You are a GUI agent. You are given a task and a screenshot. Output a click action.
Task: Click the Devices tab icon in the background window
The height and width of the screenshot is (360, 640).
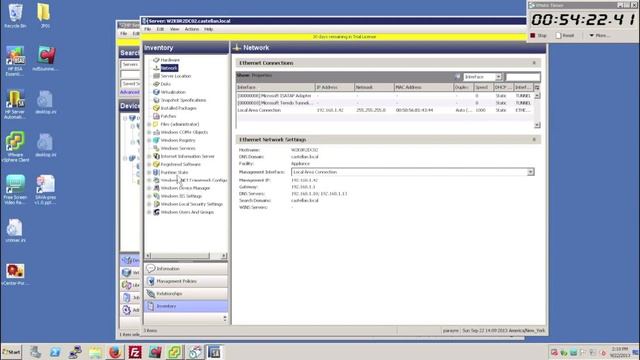click(x=127, y=260)
